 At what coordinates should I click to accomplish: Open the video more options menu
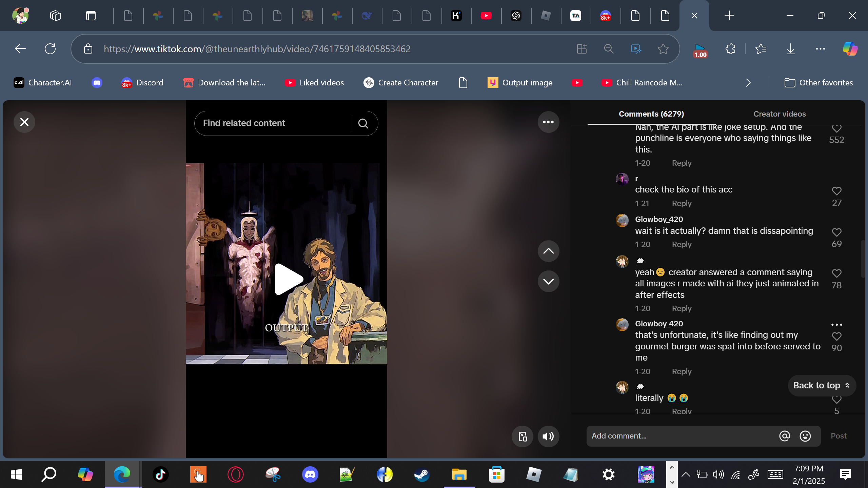[x=548, y=122]
